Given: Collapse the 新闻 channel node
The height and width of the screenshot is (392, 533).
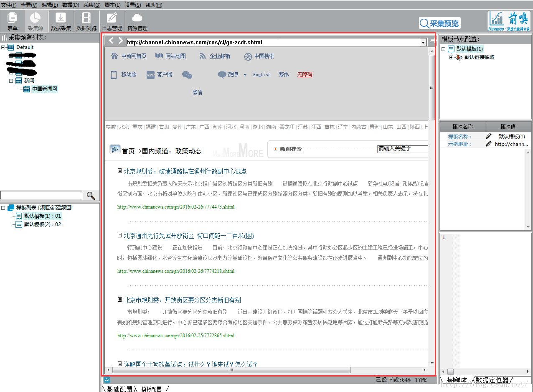Looking at the screenshot, I should tap(11, 80).
